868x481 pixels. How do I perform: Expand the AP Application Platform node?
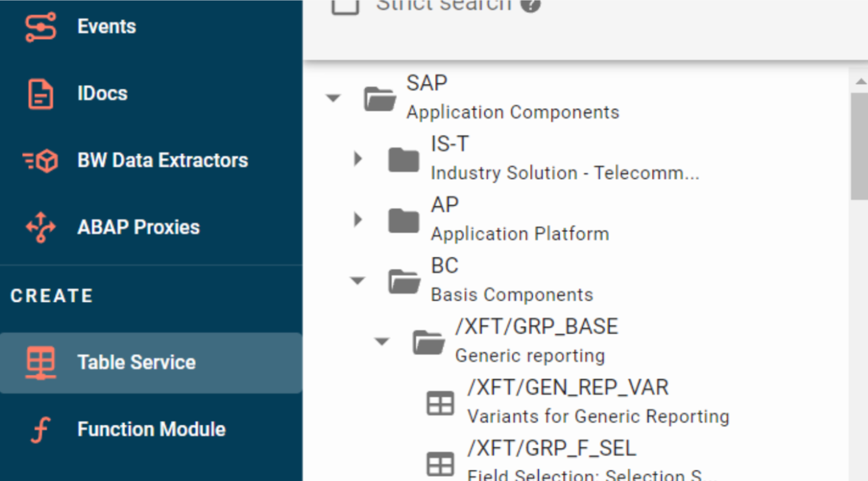(x=358, y=219)
